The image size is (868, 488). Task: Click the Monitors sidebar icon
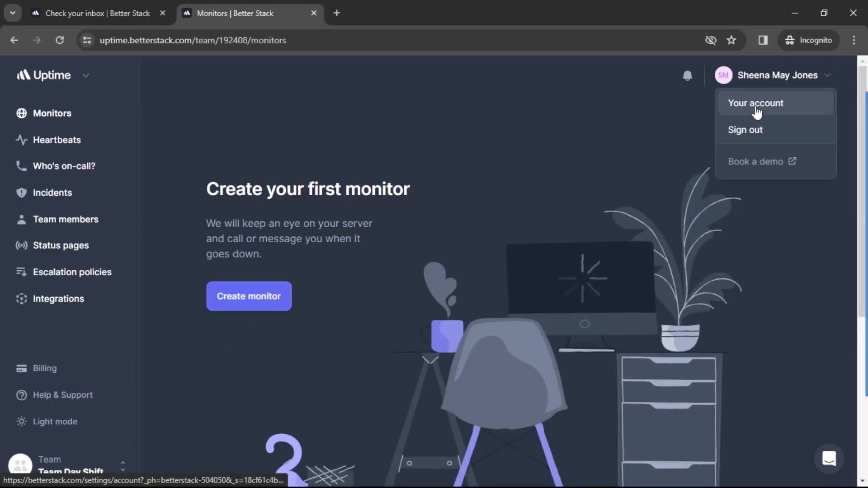coord(21,113)
